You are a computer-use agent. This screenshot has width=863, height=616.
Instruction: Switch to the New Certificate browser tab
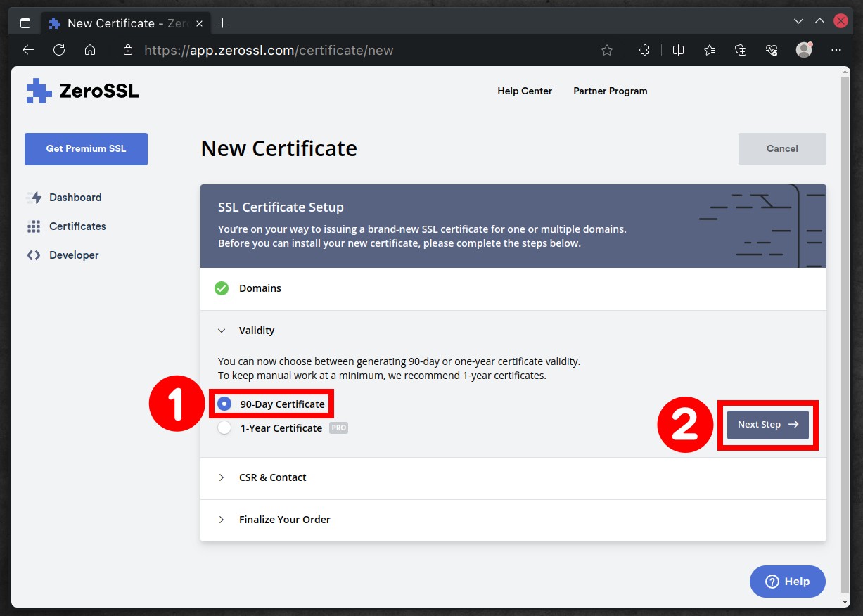click(126, 23)
